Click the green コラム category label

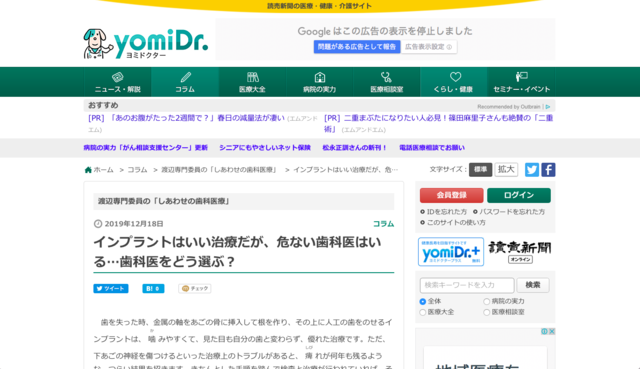(384, 224)
